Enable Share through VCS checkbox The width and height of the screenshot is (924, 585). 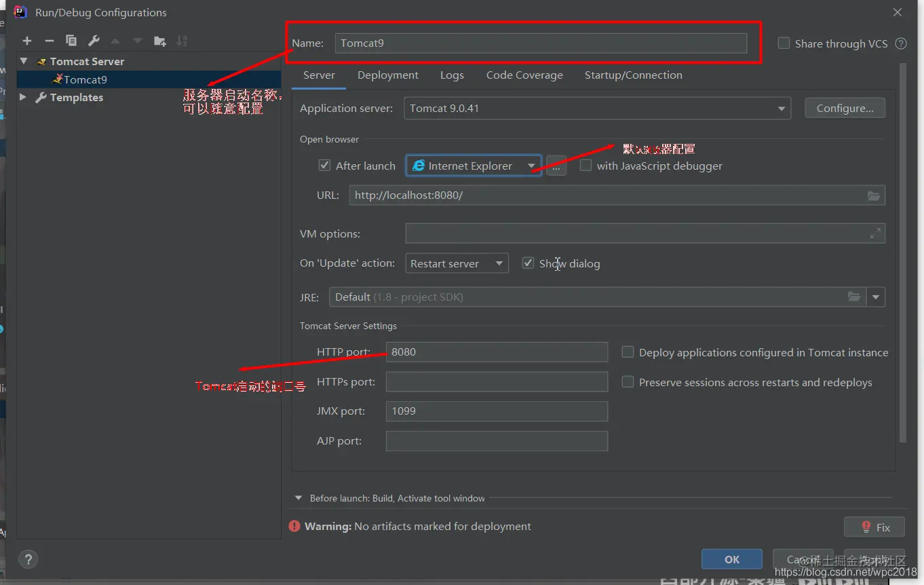[x=784, y=43]
